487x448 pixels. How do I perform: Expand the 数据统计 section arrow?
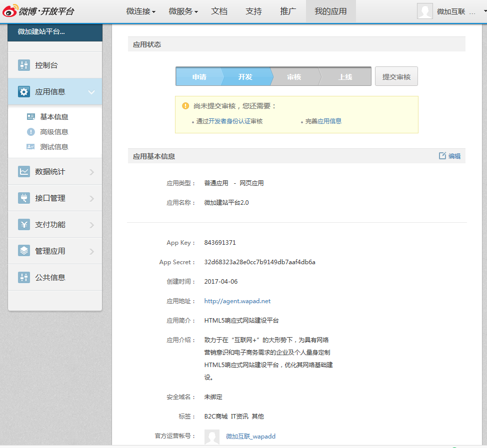[x=91, y=172]
